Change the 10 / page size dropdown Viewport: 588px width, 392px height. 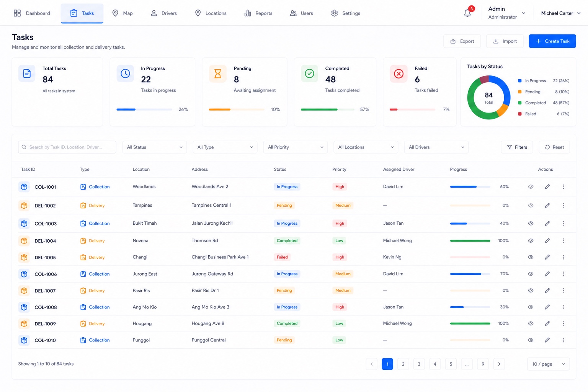coord(549,364)
